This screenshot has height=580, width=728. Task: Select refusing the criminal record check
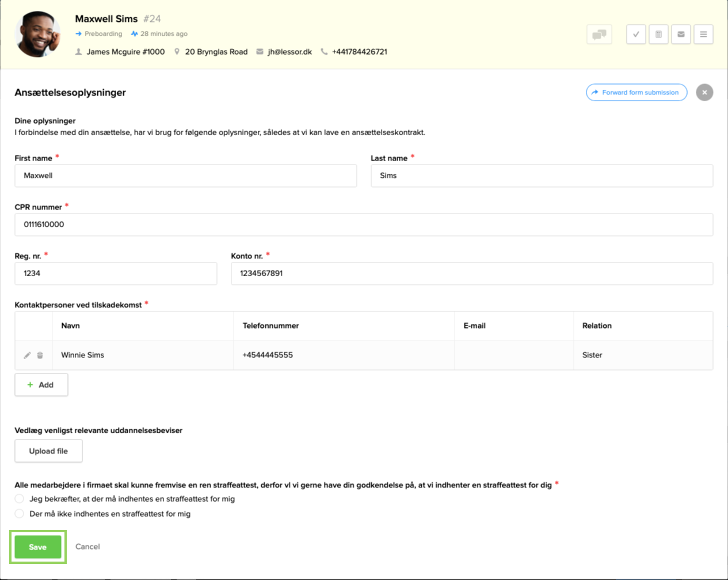pyautogui.click(x=19, y=513)
